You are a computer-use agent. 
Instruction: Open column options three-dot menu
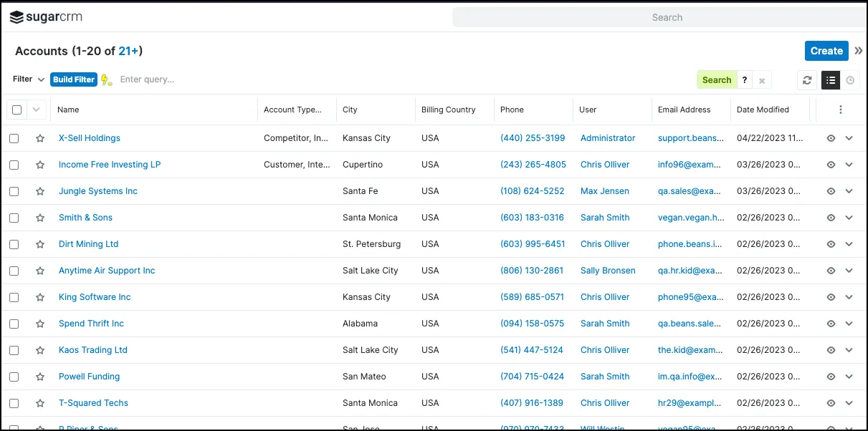click(x=841, y=110)
